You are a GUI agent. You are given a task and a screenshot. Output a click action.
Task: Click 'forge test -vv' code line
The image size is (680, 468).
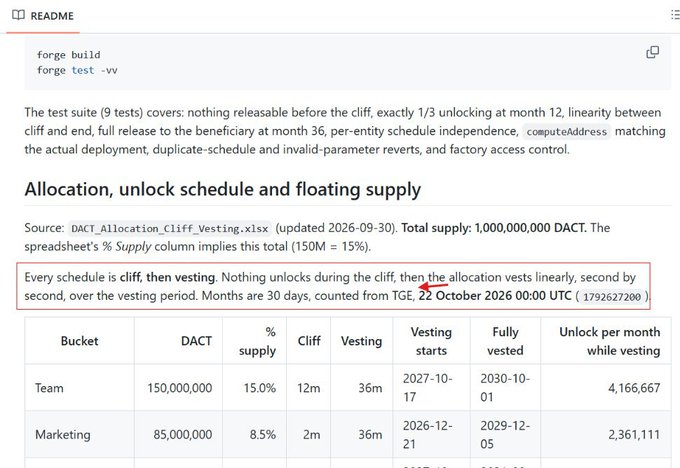[77, 70]
